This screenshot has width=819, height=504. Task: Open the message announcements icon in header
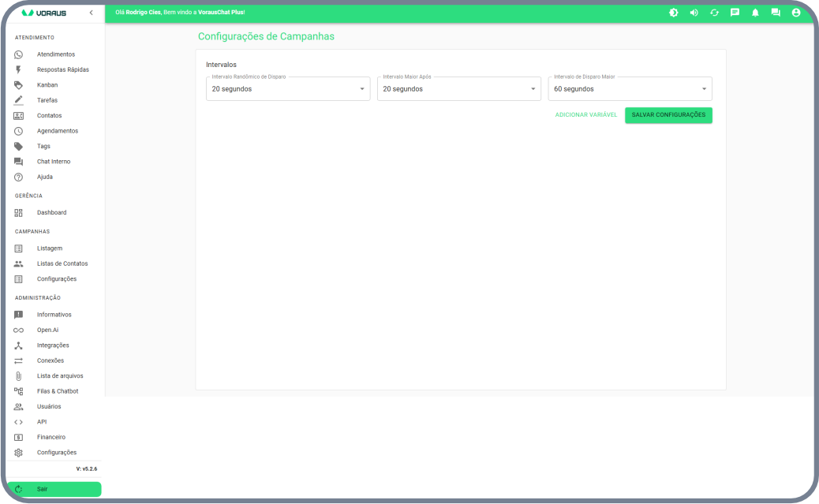pyautogui.click(x=735, y=13)
